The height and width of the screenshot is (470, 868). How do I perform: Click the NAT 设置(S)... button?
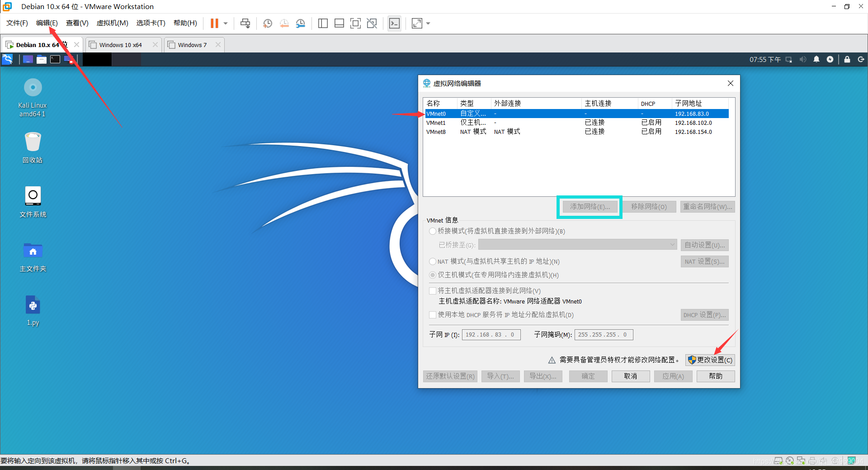(x=704, y=261)
